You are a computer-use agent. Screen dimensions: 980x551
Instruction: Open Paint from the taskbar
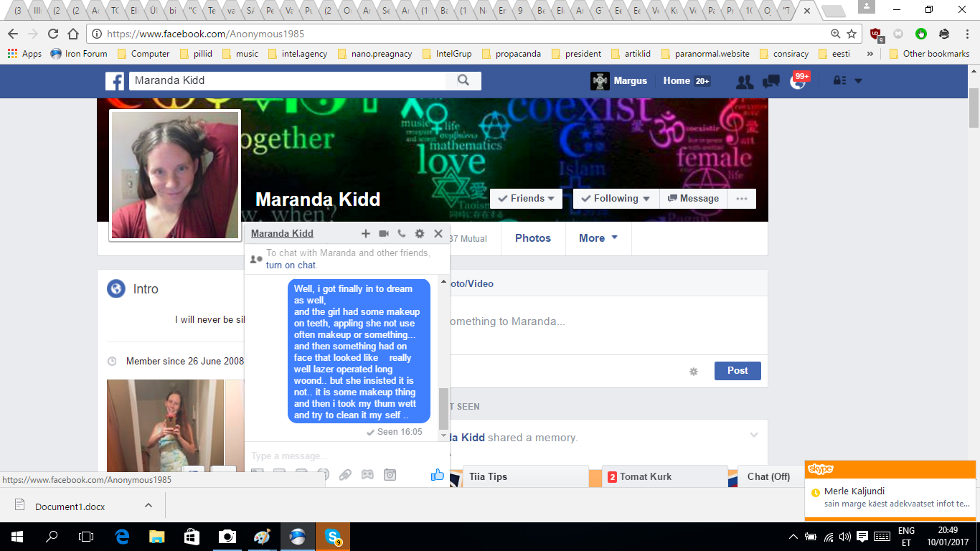coord(263,536)
